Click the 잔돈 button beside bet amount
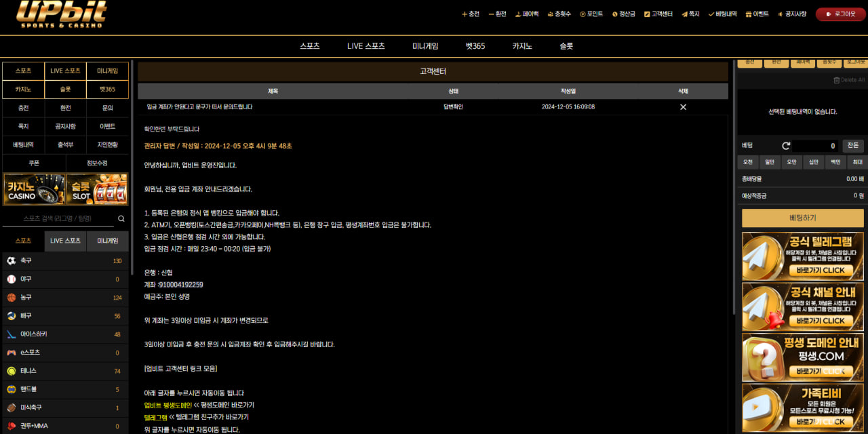This screenshot has height=434, width=868. pyautogui.click(x=853, y=146)
